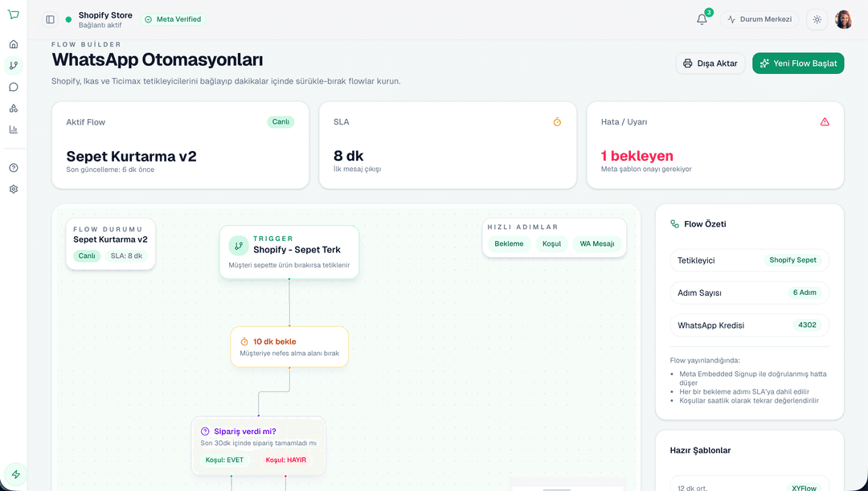Select the integrations nodes icon in sidebar
Screen dimensions: 868x491
pyautogui.click(x=12, y=108)
